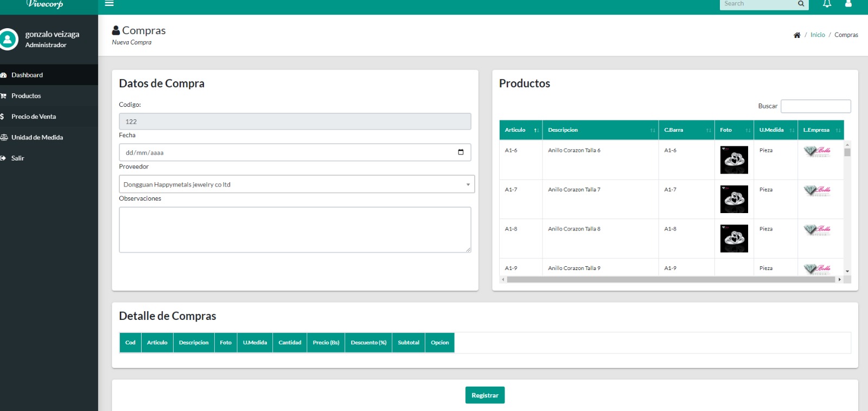Open the user profile icon in top bar
868x411 pixels.
848,4
